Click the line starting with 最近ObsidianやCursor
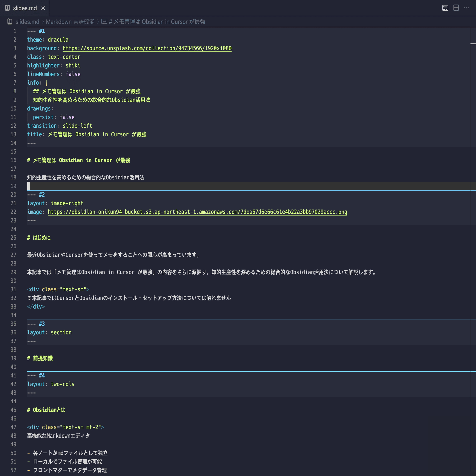The width and height of the screenshot is (476, 476). pos(113,255)
